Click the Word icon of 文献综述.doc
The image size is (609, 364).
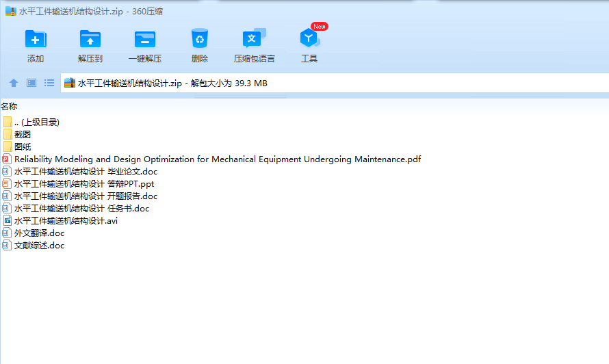pyautogui.click(x=7, y=246)
